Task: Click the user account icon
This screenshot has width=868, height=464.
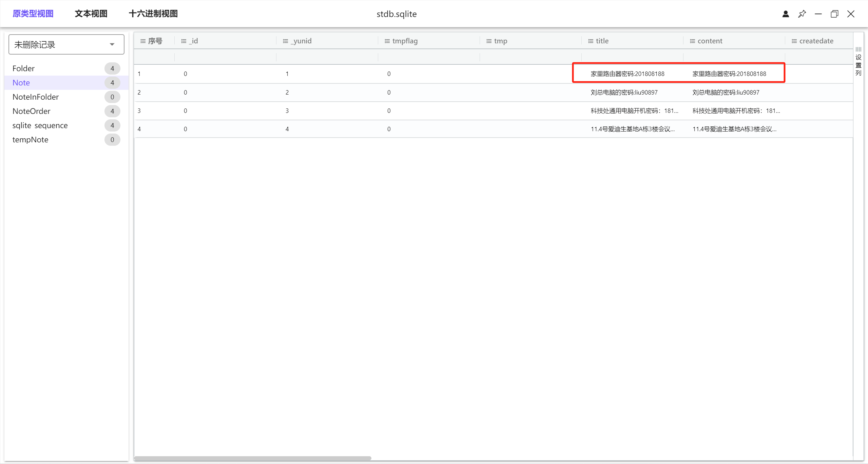Action: coord(785,14)
